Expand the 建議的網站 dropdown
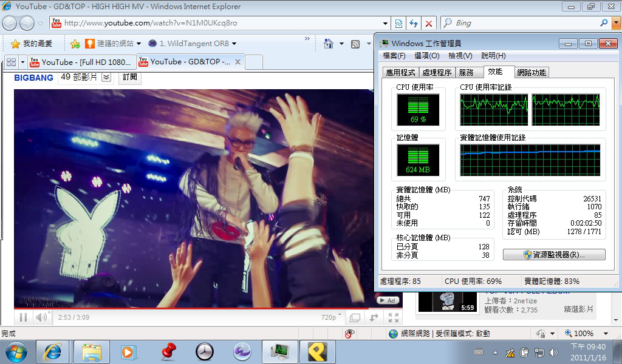The image size is (622, 364). pyautogui.click(x=138, y=44)
